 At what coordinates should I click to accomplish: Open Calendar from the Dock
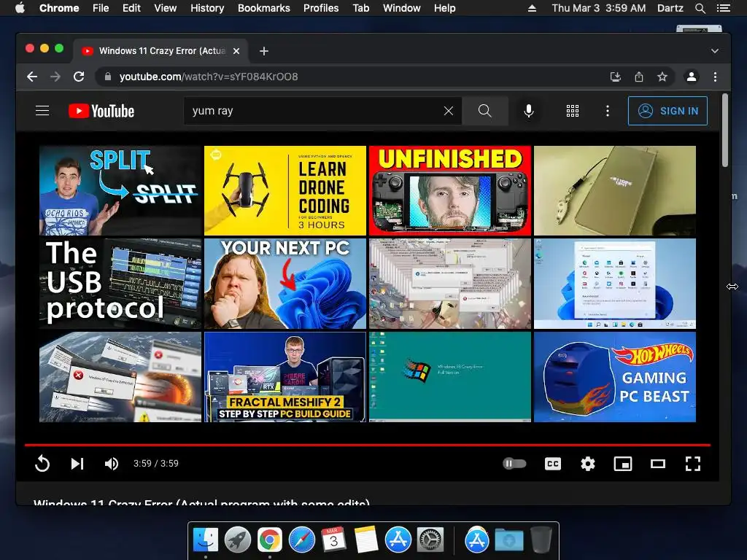click(333, 540)
